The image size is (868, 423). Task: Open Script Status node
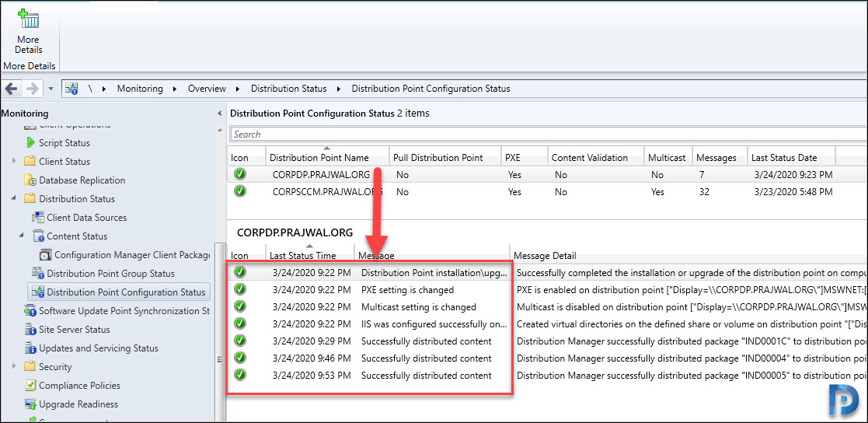point(64,143)
